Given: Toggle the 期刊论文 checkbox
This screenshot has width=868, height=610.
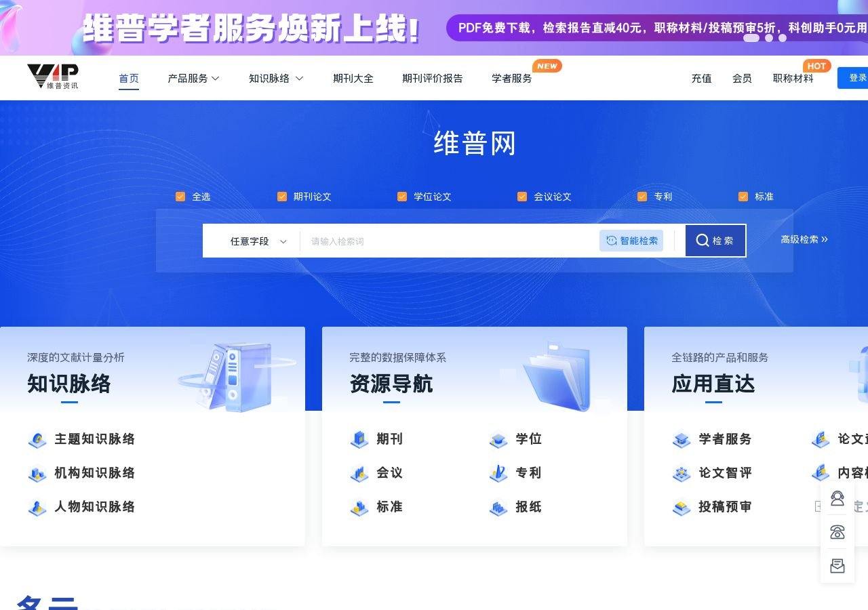Looking at the screenshot, I should (x=282, y=197).
